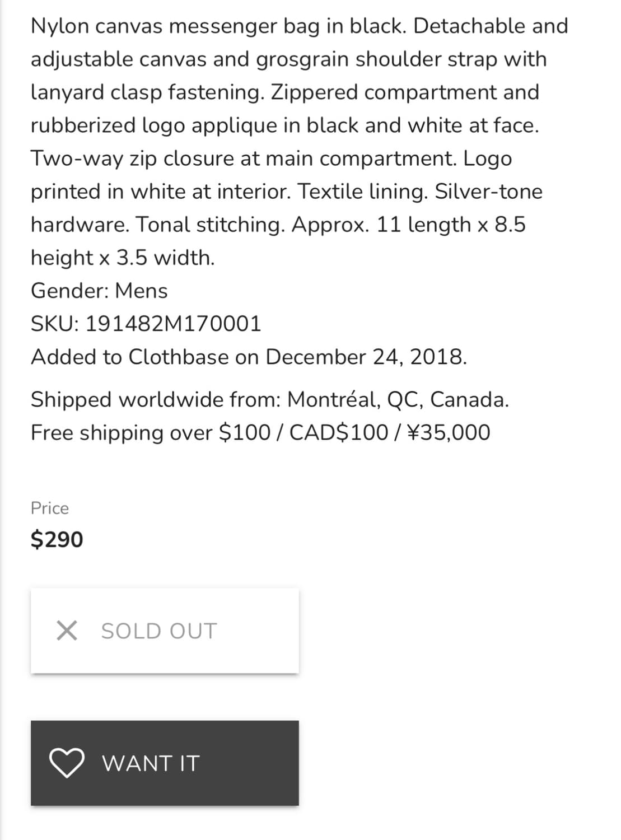Click the X icon beside Sold Out
This screenshot has height=840, width=621.
click(67, 631)
